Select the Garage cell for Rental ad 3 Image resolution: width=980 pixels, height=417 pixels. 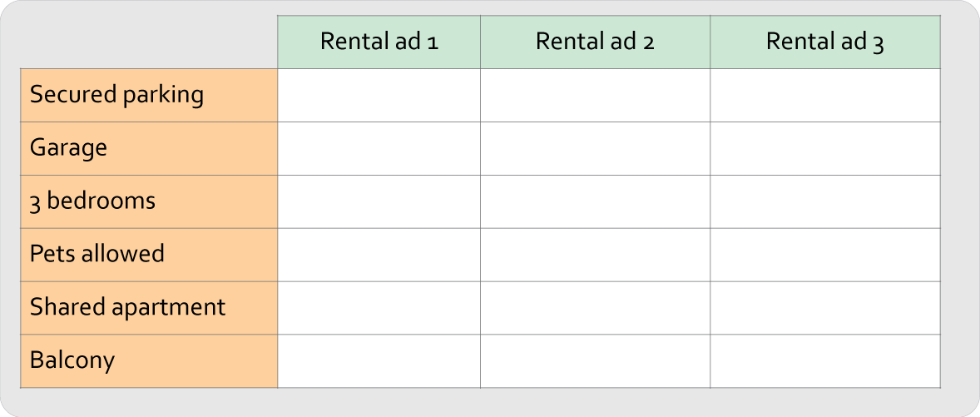[825, 148]
